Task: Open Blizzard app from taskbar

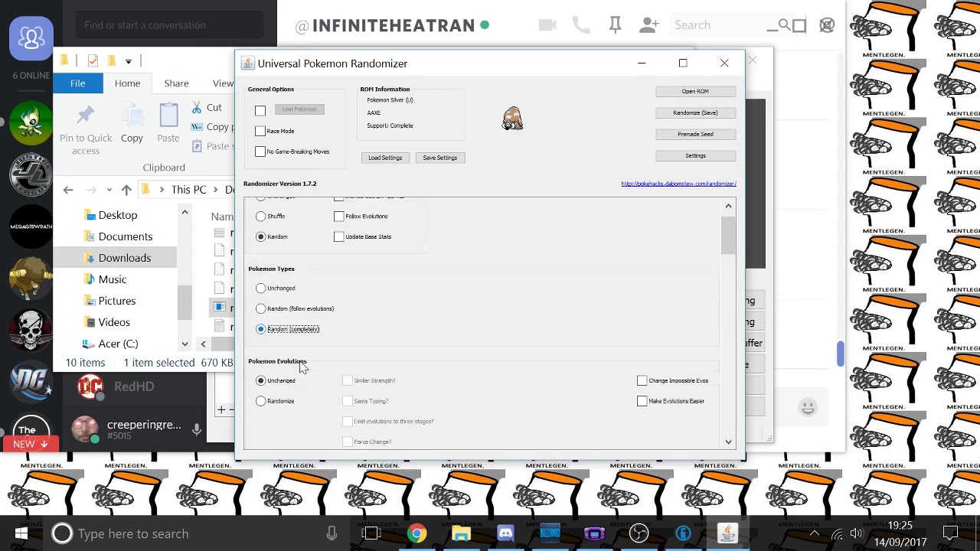Action: coord(550,533)
